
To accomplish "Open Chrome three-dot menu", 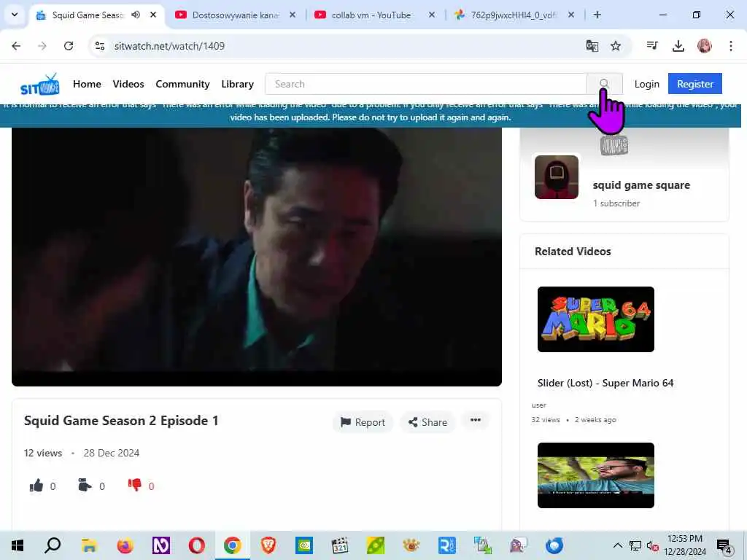I will (x=731, y=46).
